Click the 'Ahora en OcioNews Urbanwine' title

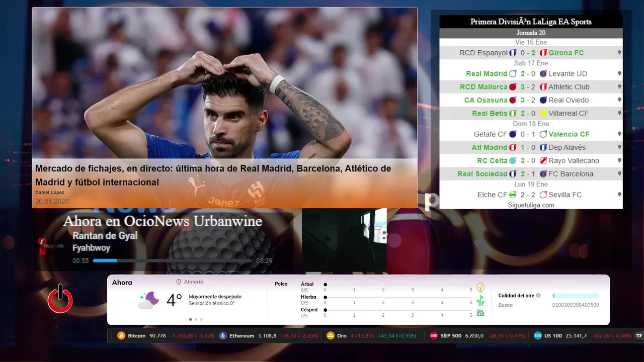pyautogui.click(x=163, y=221)
